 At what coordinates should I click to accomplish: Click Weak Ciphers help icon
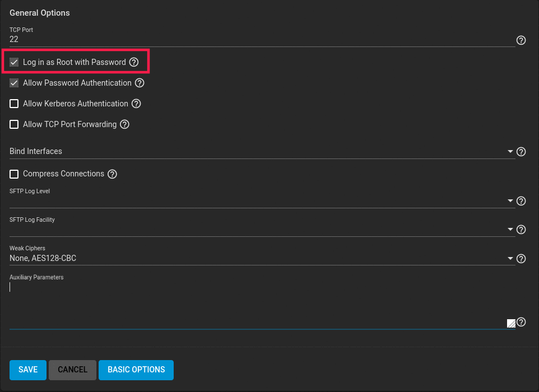(521, 259)
